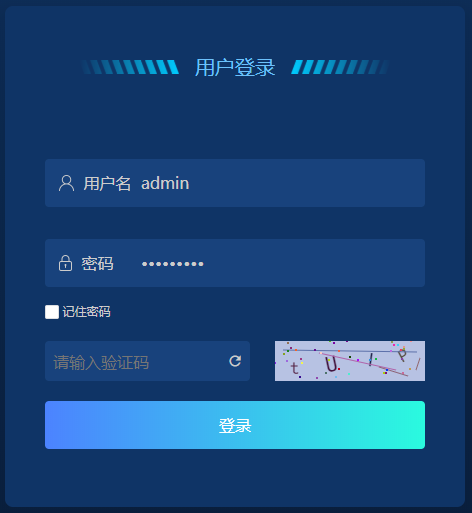Click the padlock icon beside 密码

65,263
